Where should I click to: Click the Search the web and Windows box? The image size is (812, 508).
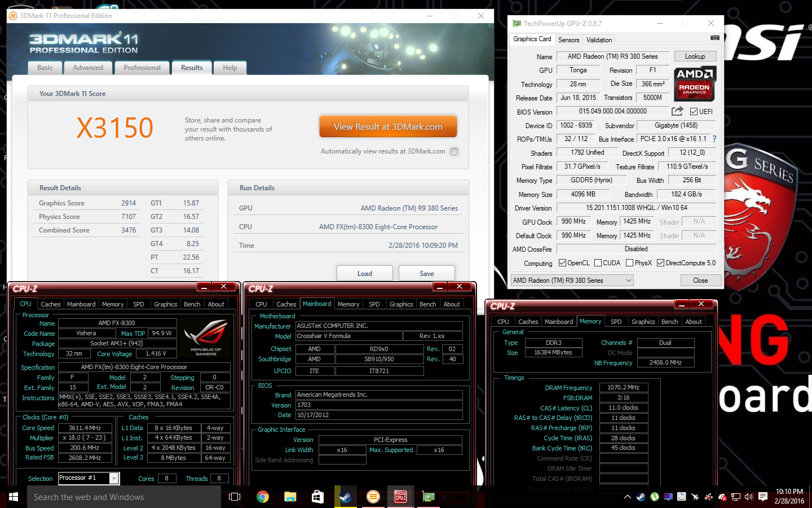click(x=124, y=497)
